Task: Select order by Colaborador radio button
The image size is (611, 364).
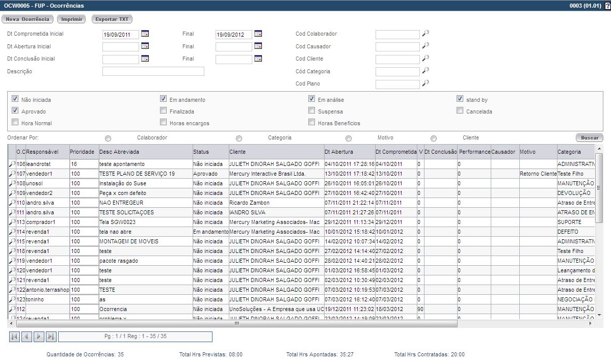Action: 108,138
